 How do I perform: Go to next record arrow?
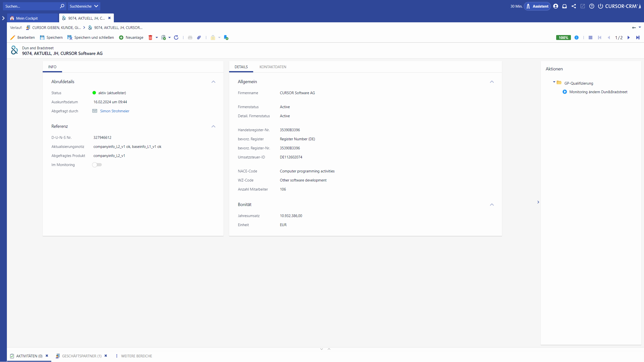[x=629, y=38]
